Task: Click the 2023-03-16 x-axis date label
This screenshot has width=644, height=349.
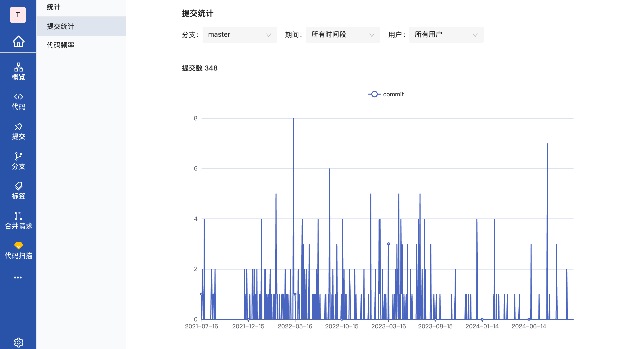Action: point(388,326)
